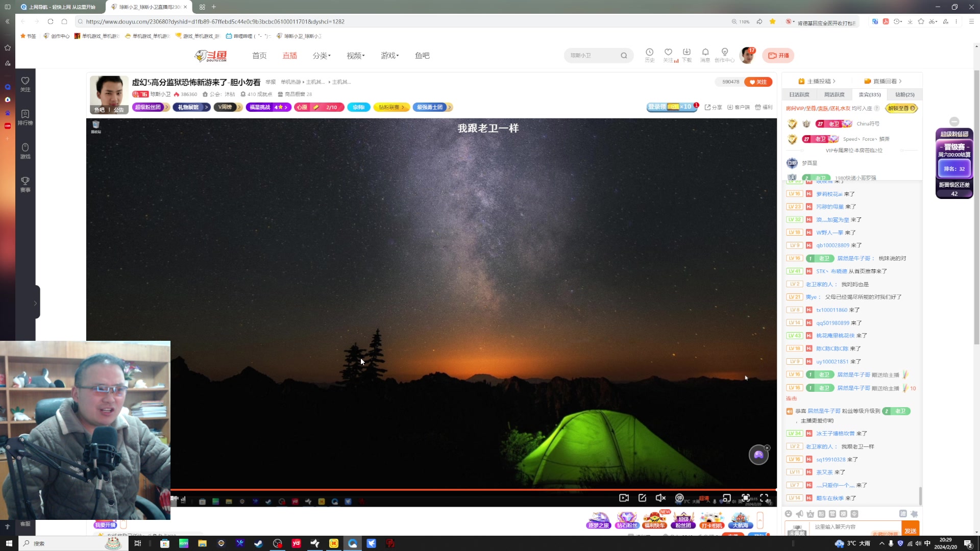This screenshot has width=980, height=551.
Task: Open the emoji picker in chat
Action: pos(789,514)
